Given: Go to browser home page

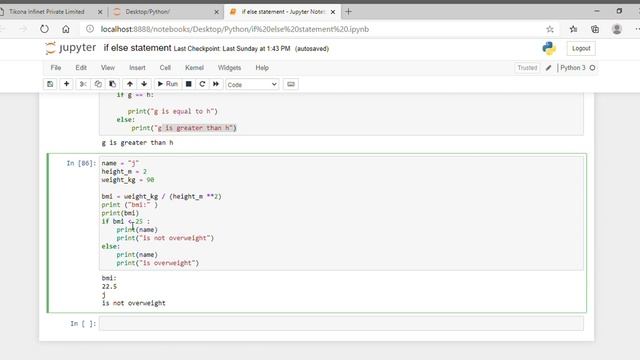Looking at the screenshot, I should (66, 29).
